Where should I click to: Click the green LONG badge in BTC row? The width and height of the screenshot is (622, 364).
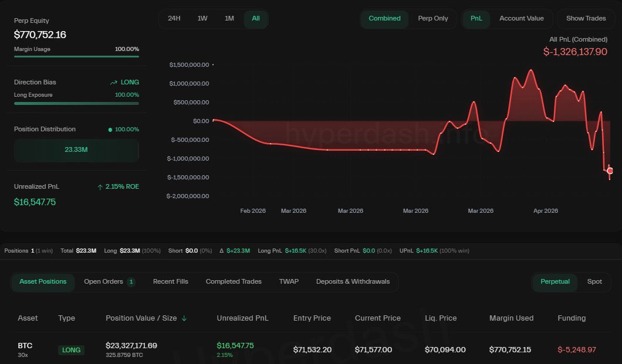71,350
